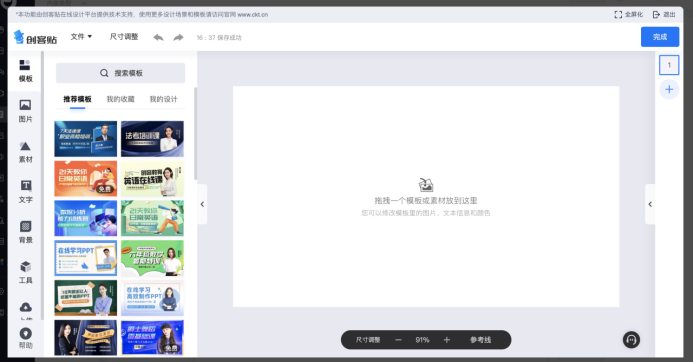
Task: Select the blue 数据分析 template
Action: click(x=86, y=218)
